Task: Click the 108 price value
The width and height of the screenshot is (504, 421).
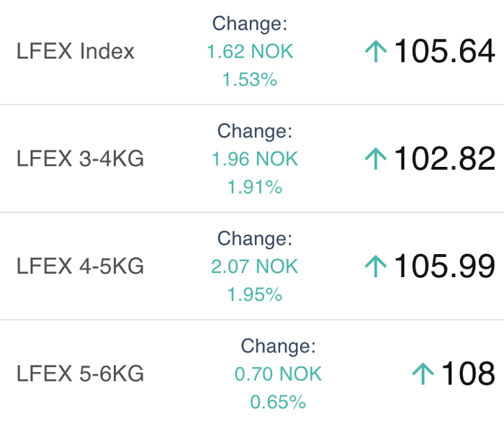Action: pyautogui.click(x=468, y=374)
